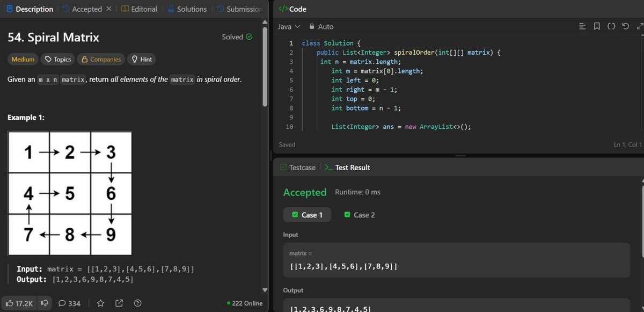Reveal the Hint for Spiral Matrix

pos(142,59)
